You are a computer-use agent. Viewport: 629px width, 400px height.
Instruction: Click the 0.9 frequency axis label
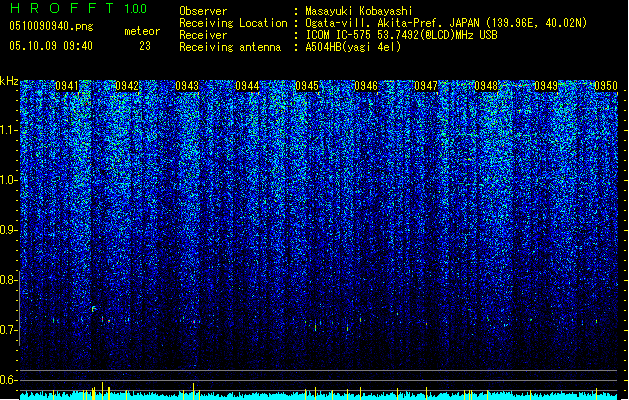coord(8,230)
